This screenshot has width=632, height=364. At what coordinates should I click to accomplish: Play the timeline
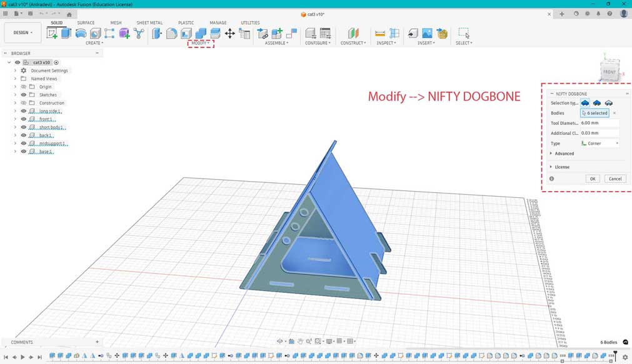(23, 357)
